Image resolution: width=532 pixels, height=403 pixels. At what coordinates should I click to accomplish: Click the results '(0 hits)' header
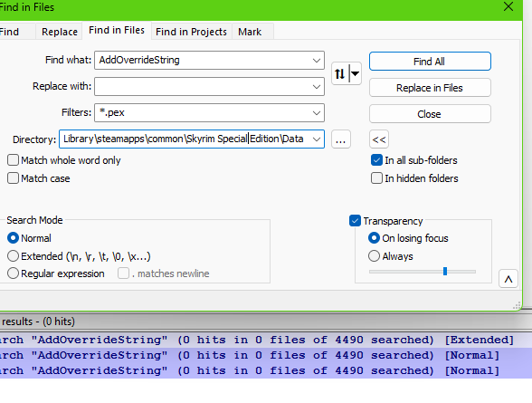tap(37, 321)
